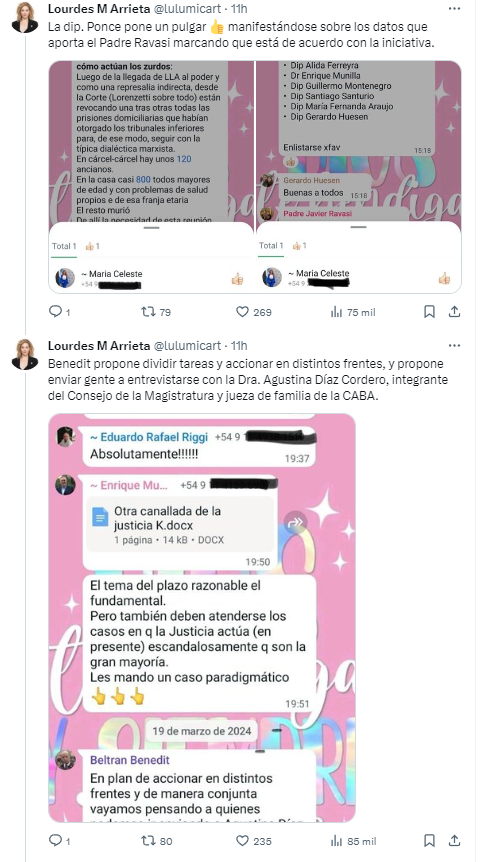Open more options menu on first tweet
484x862 pixels.
tap(454, 8)
